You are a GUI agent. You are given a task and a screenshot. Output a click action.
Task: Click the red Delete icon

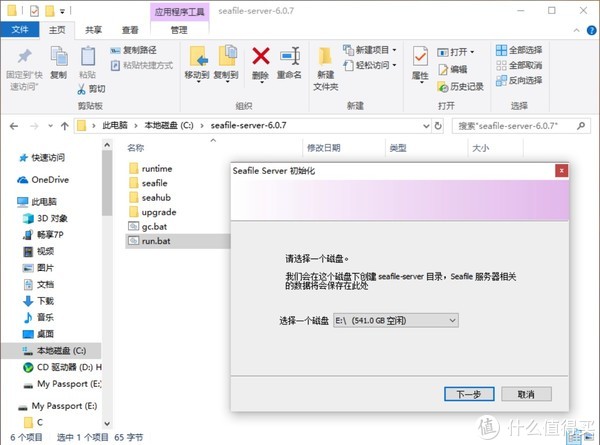261,56
